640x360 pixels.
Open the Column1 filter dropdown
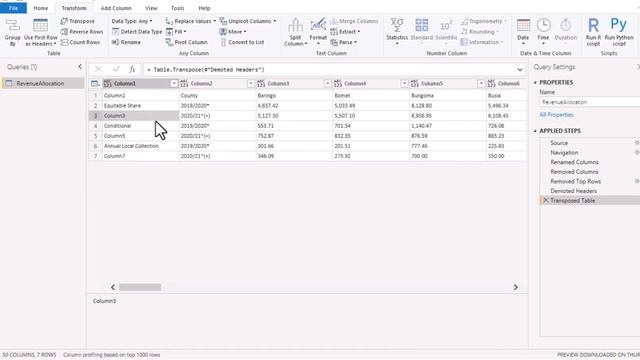click(x=174, y=84)
